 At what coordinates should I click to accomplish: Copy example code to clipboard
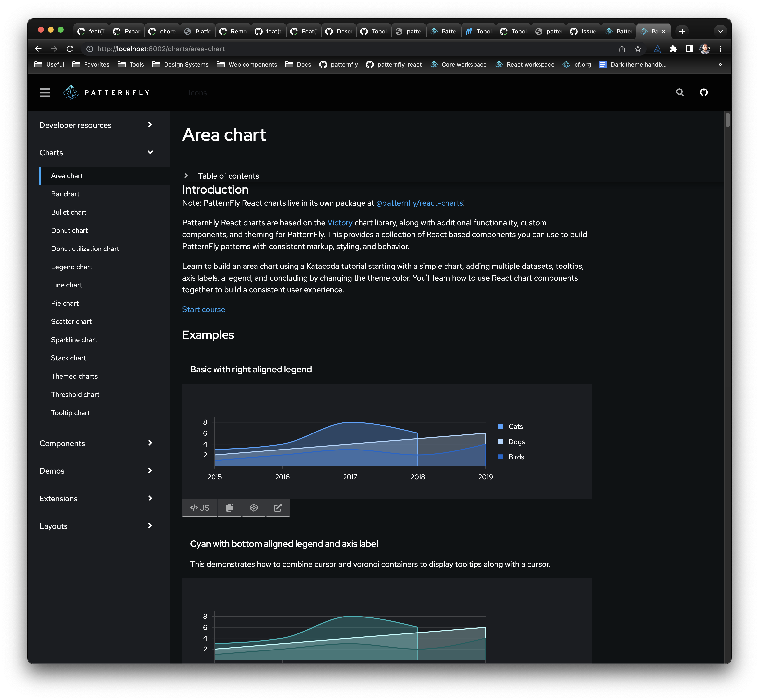230,508
